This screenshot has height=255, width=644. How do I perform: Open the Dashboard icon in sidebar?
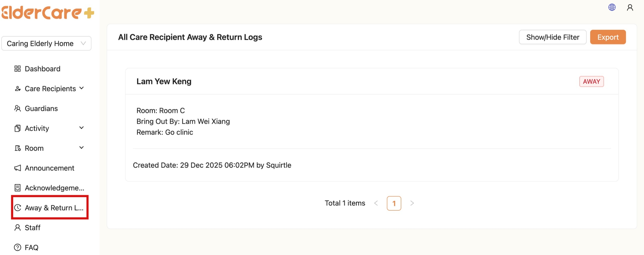[17, 69]
